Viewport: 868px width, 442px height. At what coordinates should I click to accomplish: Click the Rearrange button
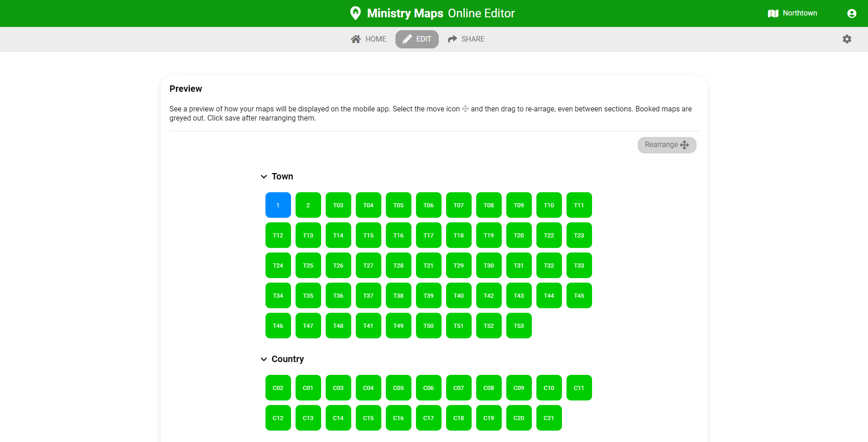(667, 145)
